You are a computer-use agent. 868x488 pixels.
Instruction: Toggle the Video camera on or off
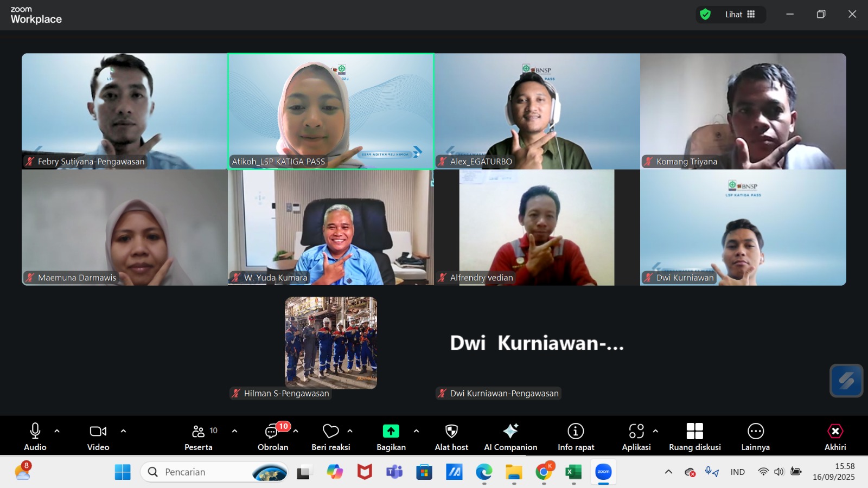[x=98, y=431]
